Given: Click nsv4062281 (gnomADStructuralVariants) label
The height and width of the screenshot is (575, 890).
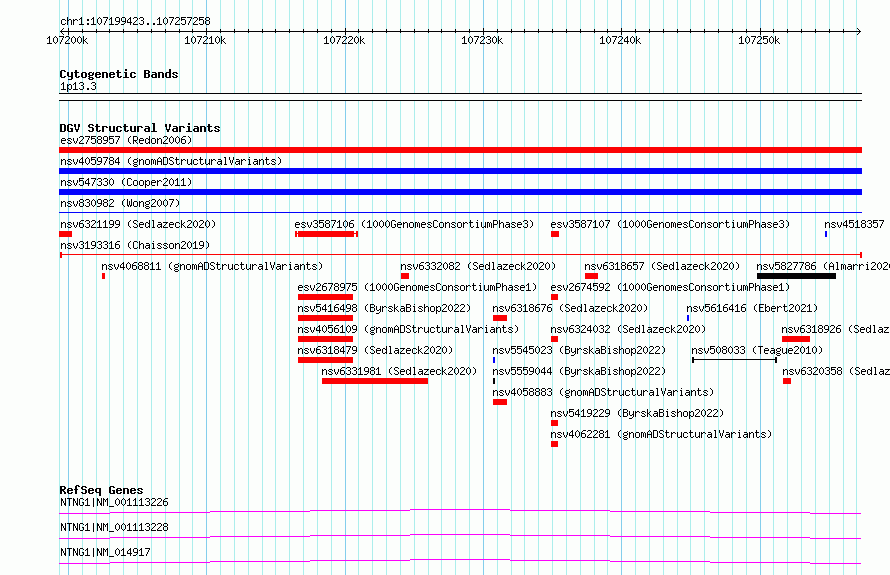Looking at the screenshot, I should pos(661,434).
